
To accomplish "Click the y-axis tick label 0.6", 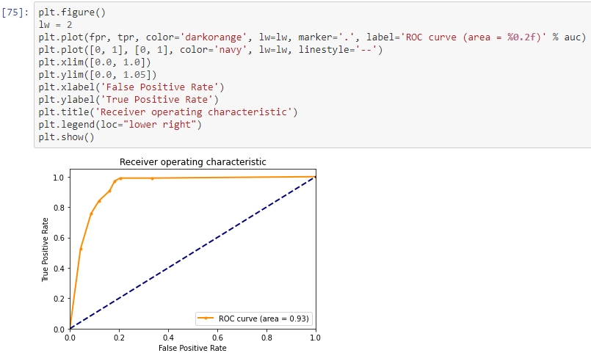I will (x=59, y=239).
